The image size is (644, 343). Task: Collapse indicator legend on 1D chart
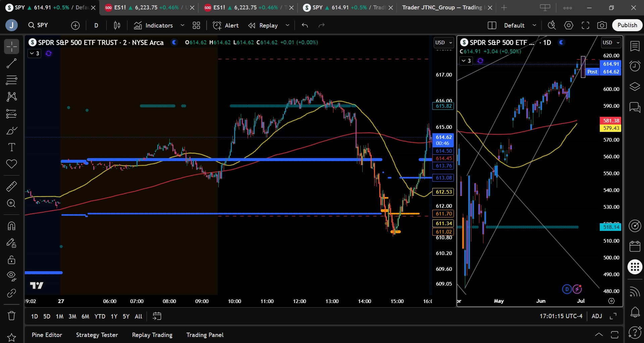click(x=466, y=61)
